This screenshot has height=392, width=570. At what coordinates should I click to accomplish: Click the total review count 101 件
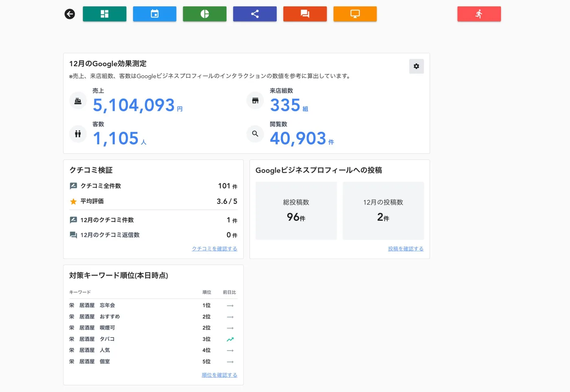[228, 186]
